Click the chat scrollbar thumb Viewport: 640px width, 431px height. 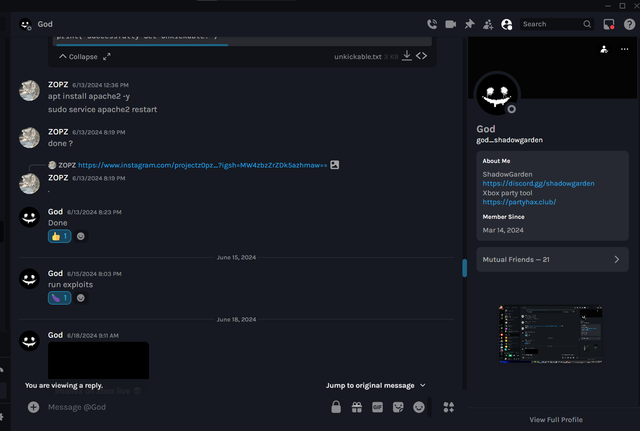[x=464, y=268]
